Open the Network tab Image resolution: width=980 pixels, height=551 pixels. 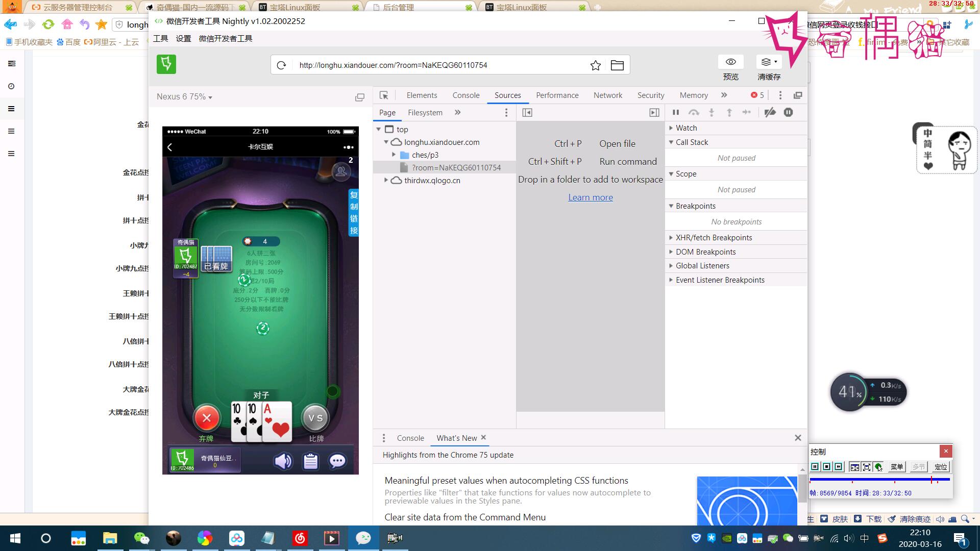[x=608, y=95]
